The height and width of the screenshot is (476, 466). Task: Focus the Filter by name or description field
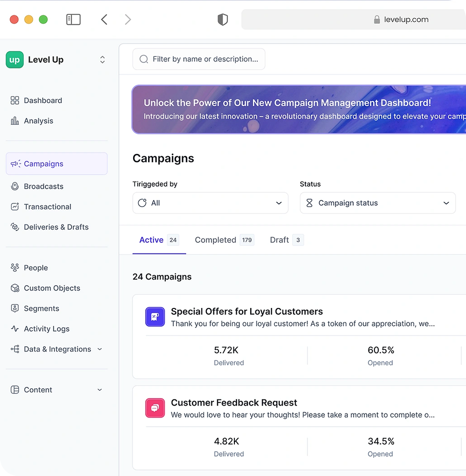tap(198, 59)
